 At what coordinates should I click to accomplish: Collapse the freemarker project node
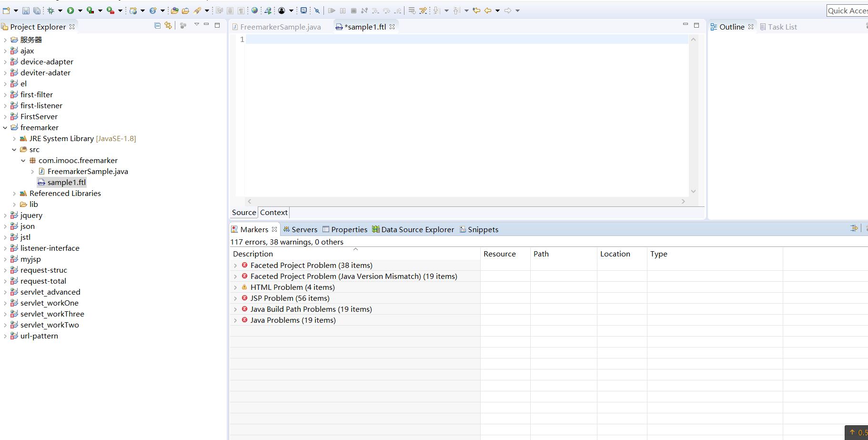tap(5, 128)
